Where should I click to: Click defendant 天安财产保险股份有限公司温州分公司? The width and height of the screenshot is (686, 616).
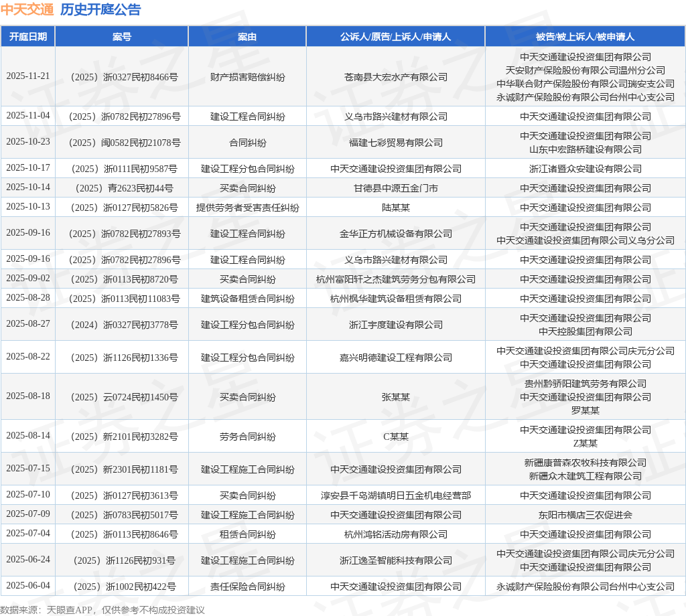point(585,70)
